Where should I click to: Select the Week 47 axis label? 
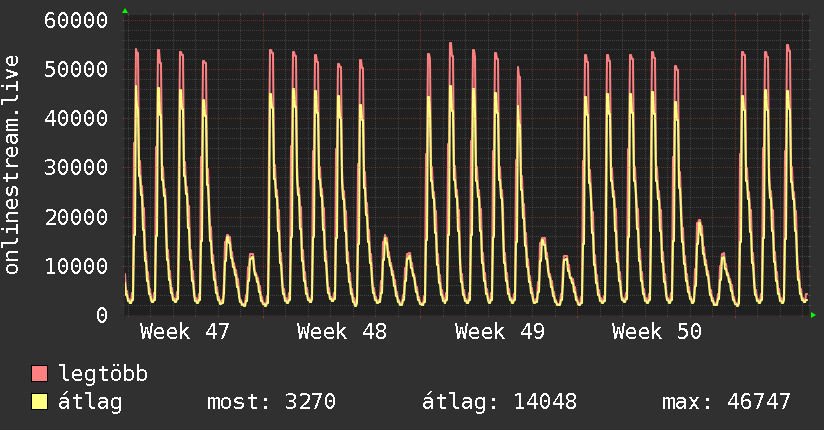point(184,331)
